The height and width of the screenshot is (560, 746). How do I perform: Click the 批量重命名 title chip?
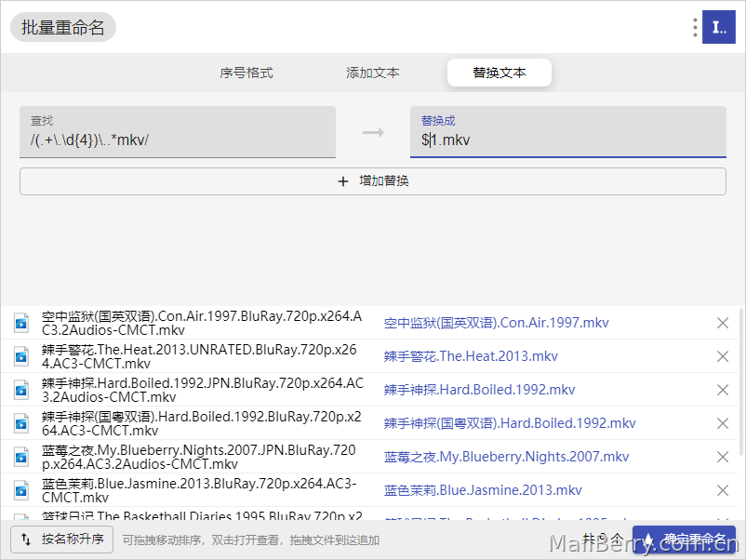click(x=63, y=27)
